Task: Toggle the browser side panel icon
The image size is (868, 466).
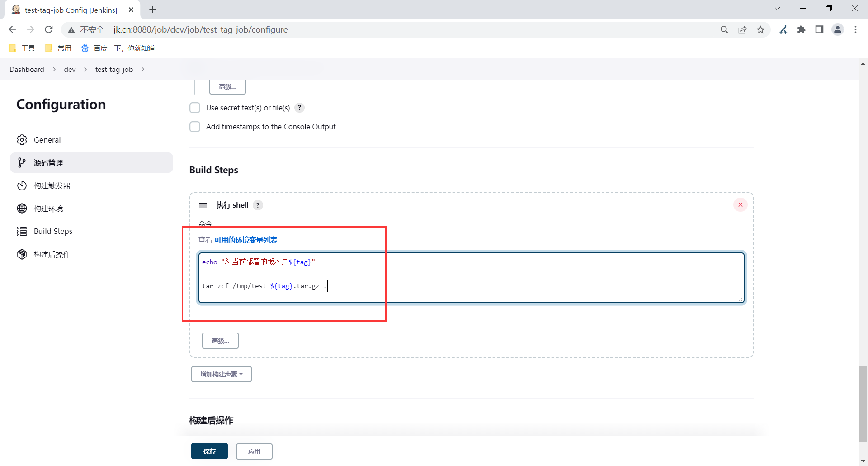Action: tap(819, 29)
